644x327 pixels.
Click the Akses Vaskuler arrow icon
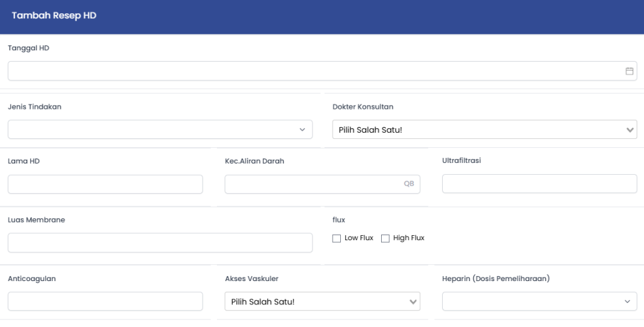[x=413, y=302]
